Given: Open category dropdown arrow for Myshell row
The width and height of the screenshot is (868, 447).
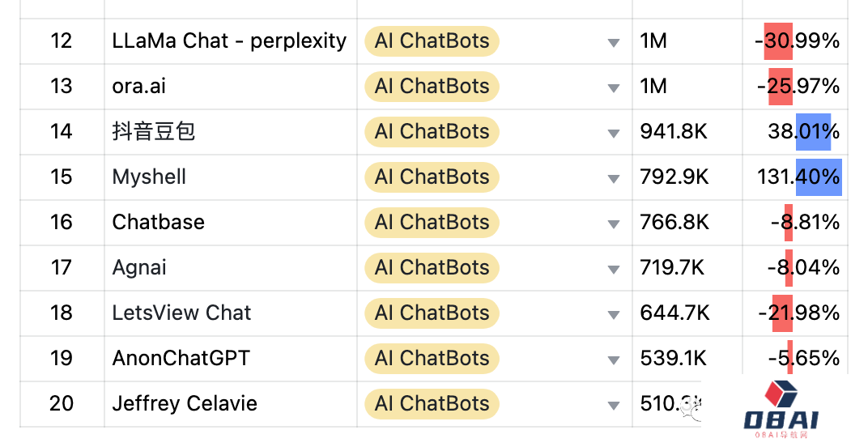Looking at the screenshot, I should tap(614, 179).
